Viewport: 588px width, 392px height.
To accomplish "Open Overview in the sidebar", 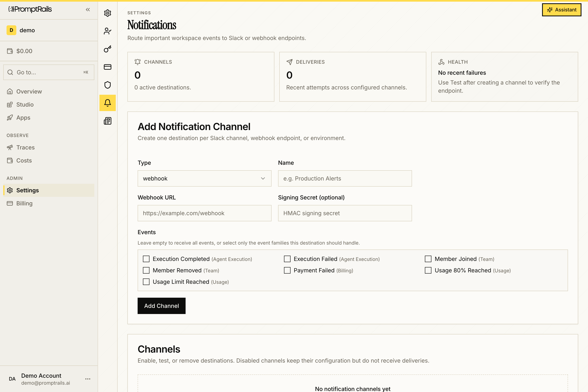I will click(x=49, y=91).
